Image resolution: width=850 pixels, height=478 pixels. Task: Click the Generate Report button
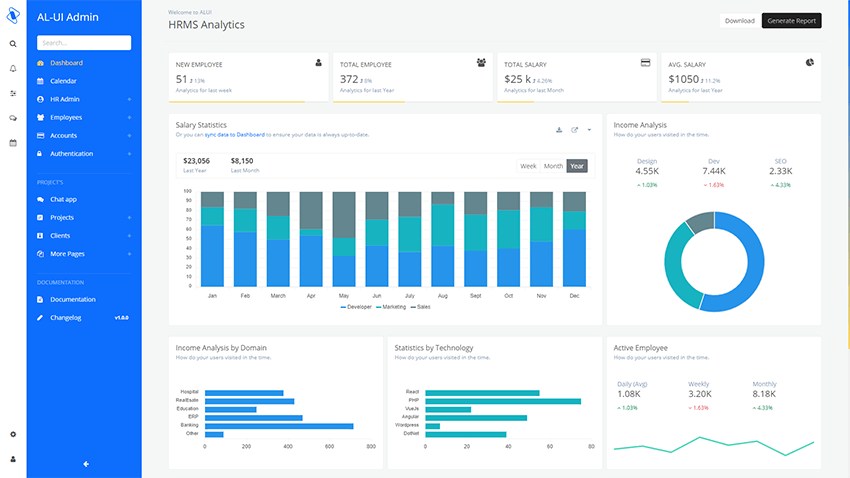click(791, 20)
